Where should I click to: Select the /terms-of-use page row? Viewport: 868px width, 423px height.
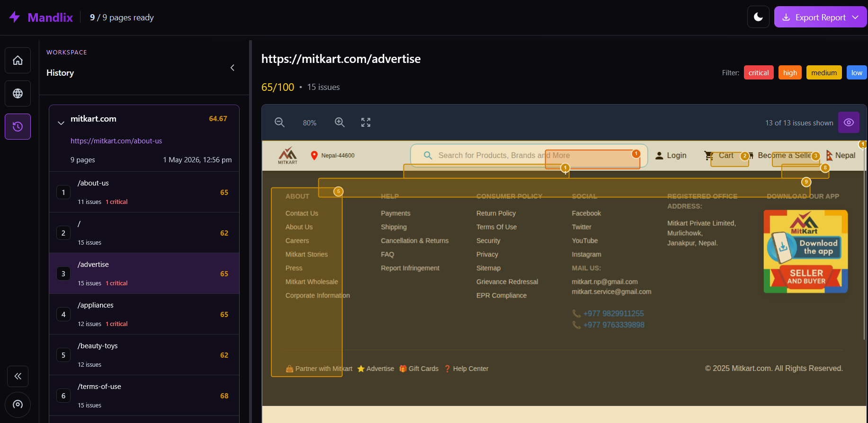[144, 396]
